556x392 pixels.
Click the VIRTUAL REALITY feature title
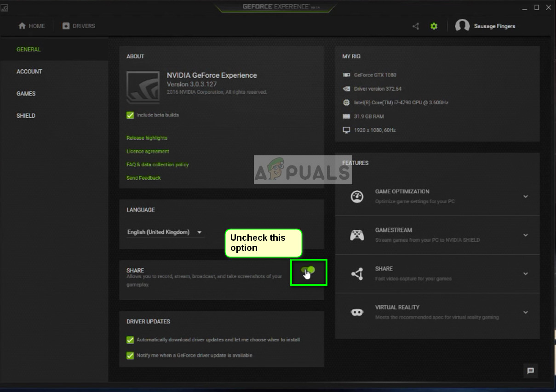pyautogui.click(x=397, y=307)
